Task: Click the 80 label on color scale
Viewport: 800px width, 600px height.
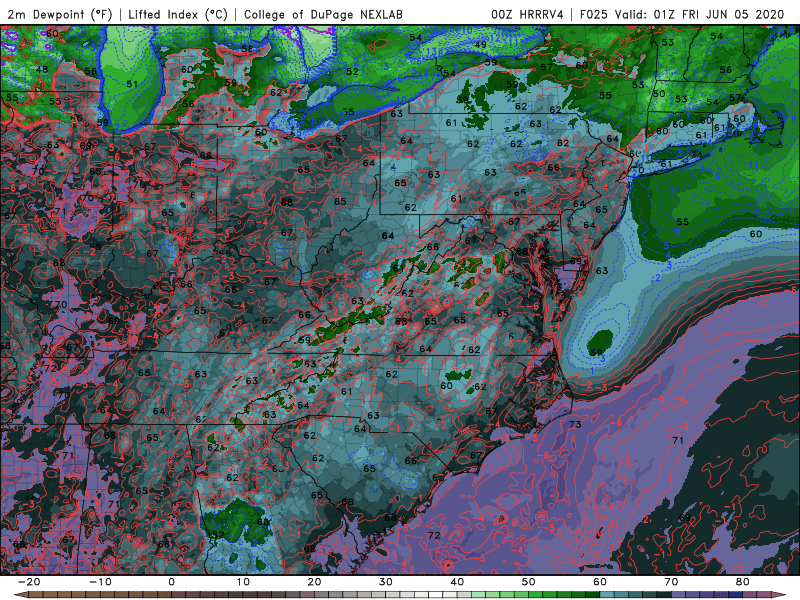Action: [x=743, y=582]
